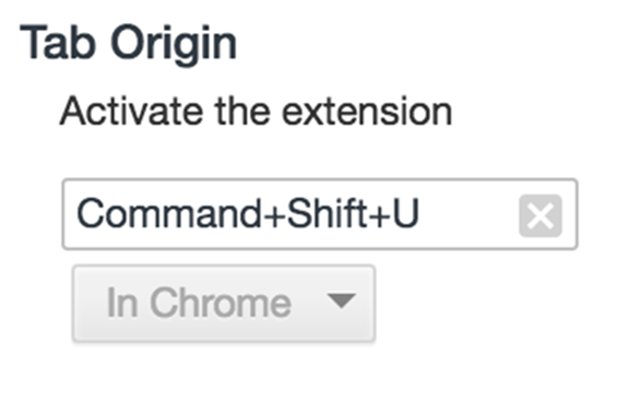Click the word extension in the description
The width and height of the screenshot is (640, 400).
pyautogui.click(x=367, y=111)
